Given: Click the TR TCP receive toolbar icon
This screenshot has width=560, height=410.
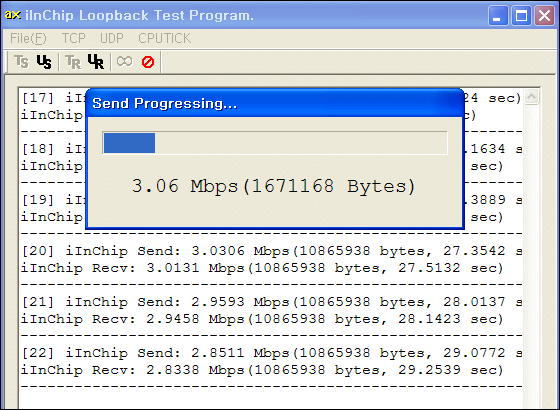Looking at the screenshot, I should [73, 62].
